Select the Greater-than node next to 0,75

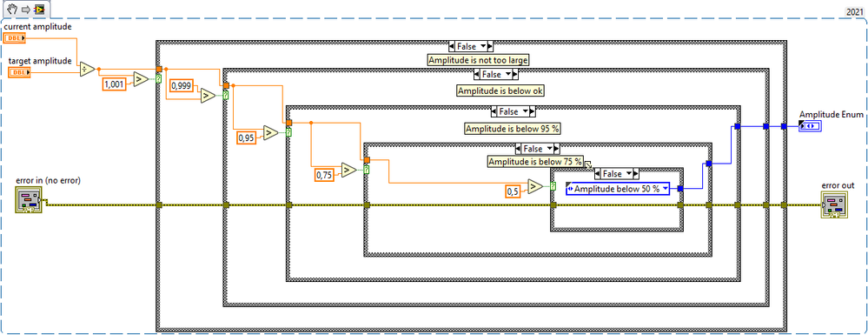(x=349, y=171)
